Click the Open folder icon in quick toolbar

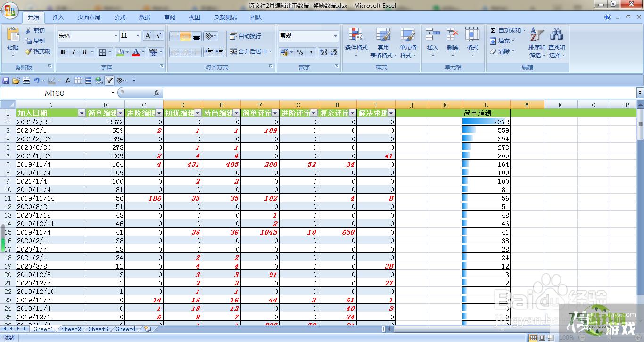(16, 81)
